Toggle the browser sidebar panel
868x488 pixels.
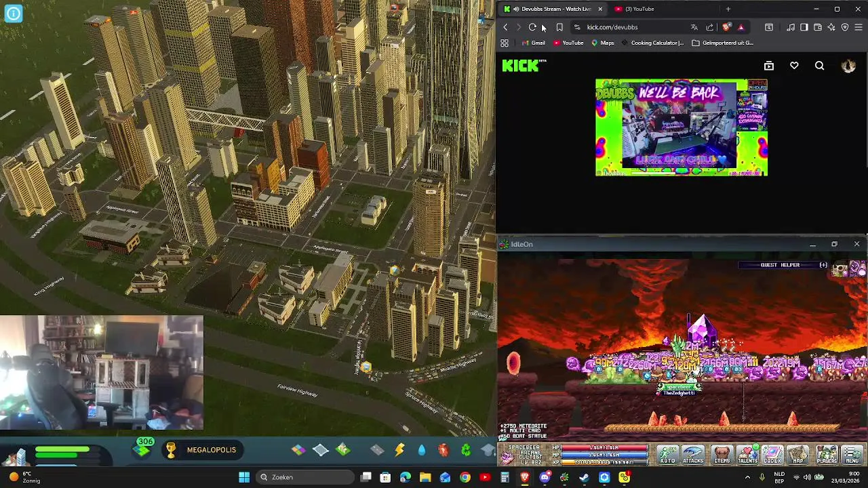tap(804, 27)
